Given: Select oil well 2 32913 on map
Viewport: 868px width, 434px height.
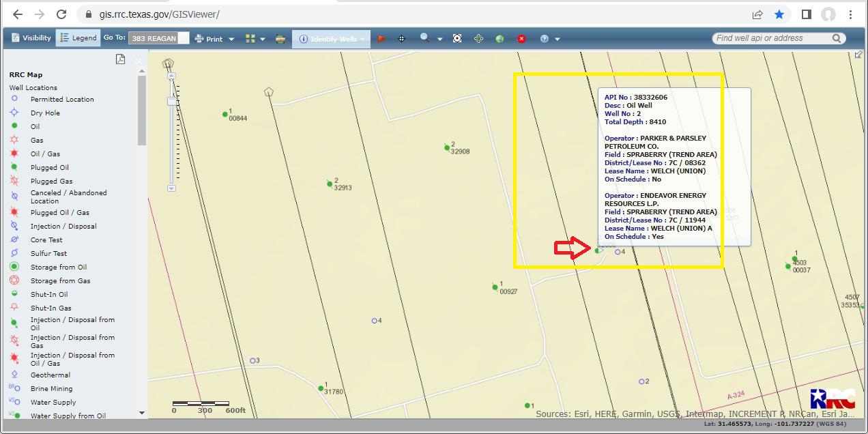Looking at the screenshot, I should 330,184.
